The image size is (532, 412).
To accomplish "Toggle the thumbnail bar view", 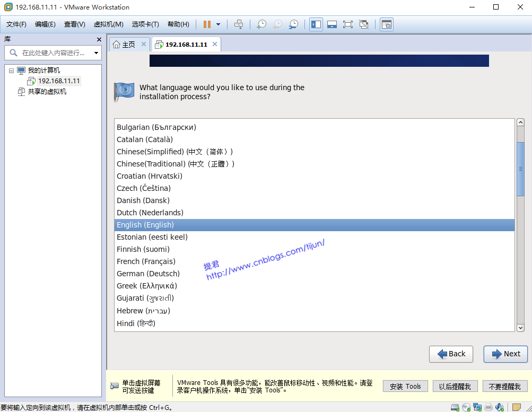I will point(332,24).
